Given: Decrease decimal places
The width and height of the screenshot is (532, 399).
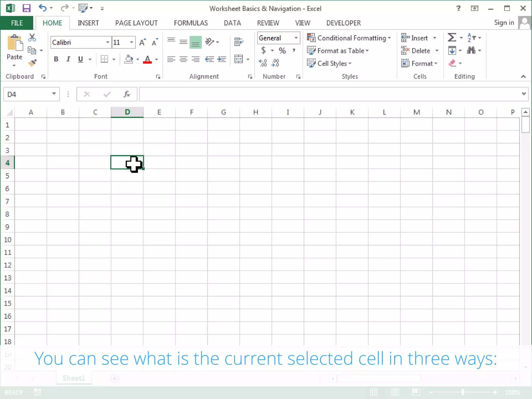Looking at the screenshot, I should [275, 63].
